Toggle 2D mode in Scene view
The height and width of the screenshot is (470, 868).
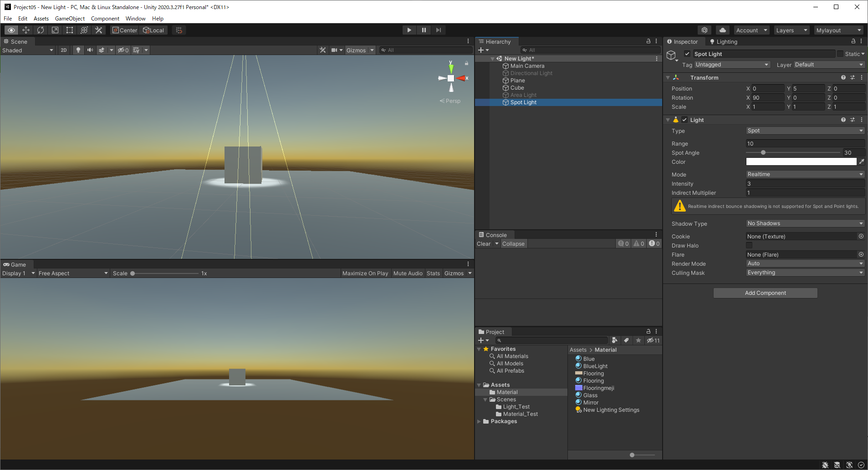[x=64, y=50]
